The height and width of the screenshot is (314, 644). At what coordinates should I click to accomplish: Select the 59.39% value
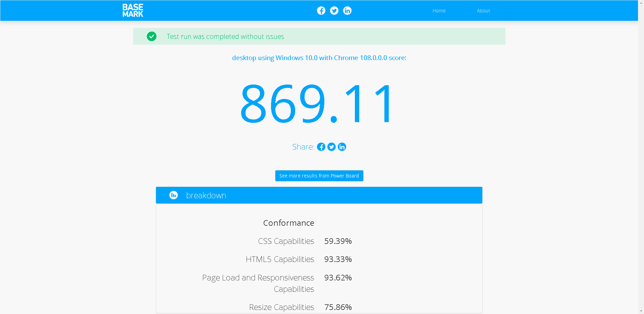coord(338,241)
